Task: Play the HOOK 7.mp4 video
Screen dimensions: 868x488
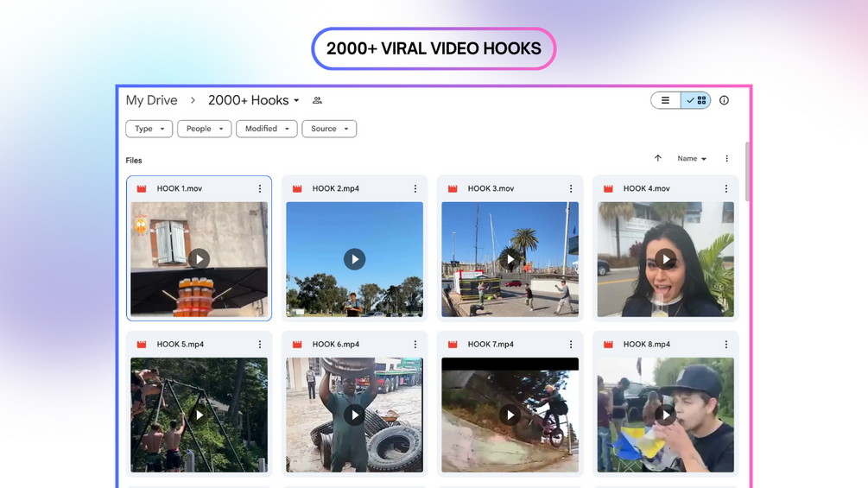Action: tap(510, 415)
